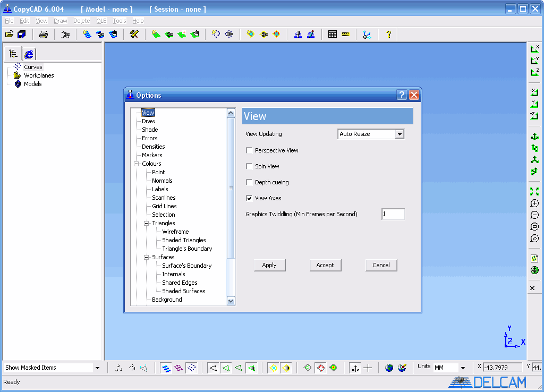Viewport: 544px width, 392px height.
Task: Click the Graphics Twiddling frames input field
Action: coord(393,214)
